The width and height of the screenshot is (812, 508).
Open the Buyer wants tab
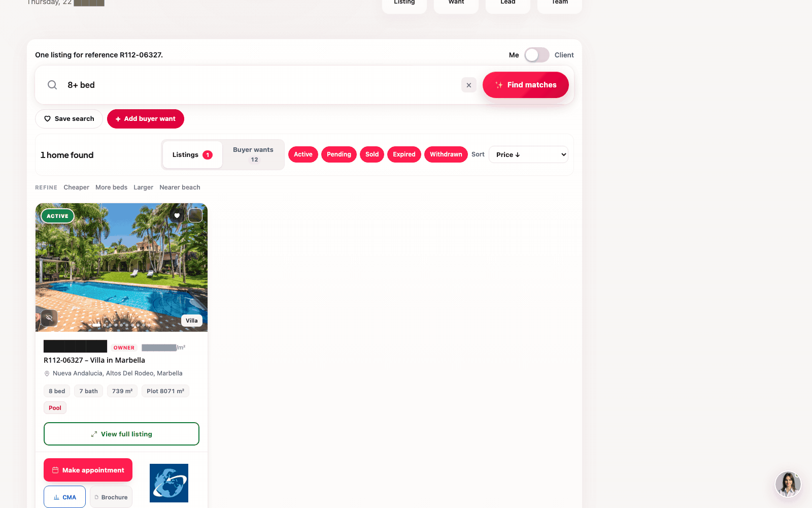click(253, 154)
